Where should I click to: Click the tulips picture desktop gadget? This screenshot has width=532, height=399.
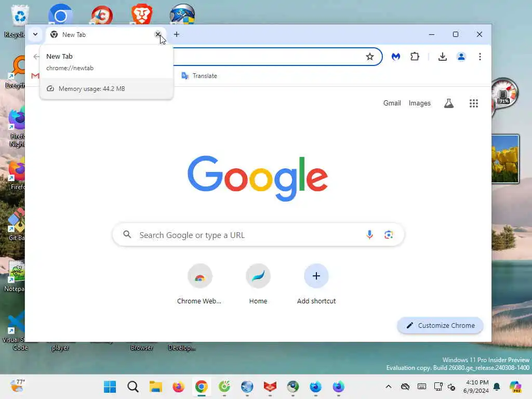(x=505, y=159)
